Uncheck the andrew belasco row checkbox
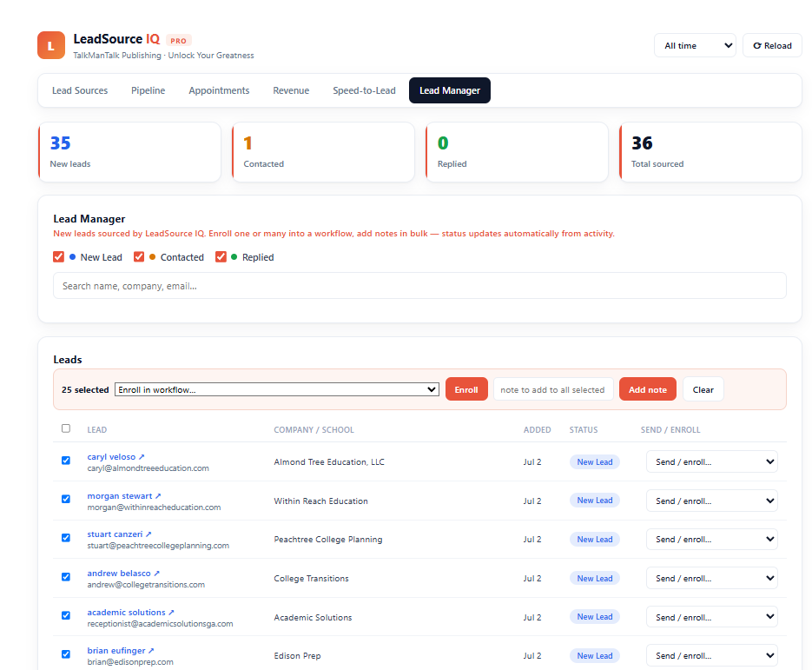The image size is (812, 670). click(x=66, y=577)
